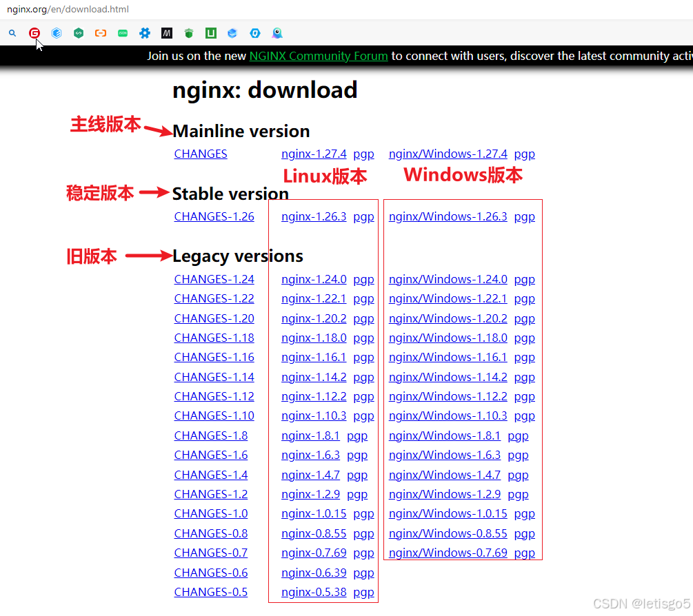Open the CHANGES-1.4 link
The height and width of the screenshot is (616, 693).
(x=211, y=475)
